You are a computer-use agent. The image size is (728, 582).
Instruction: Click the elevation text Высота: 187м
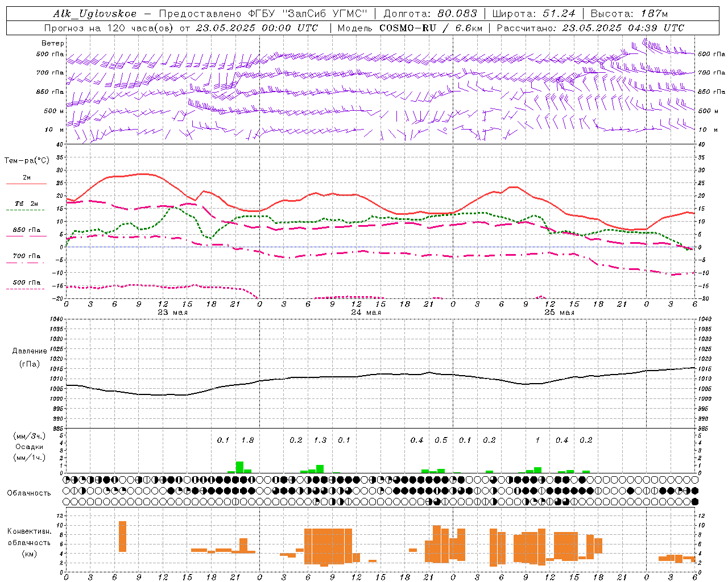[x=629, y=14]
